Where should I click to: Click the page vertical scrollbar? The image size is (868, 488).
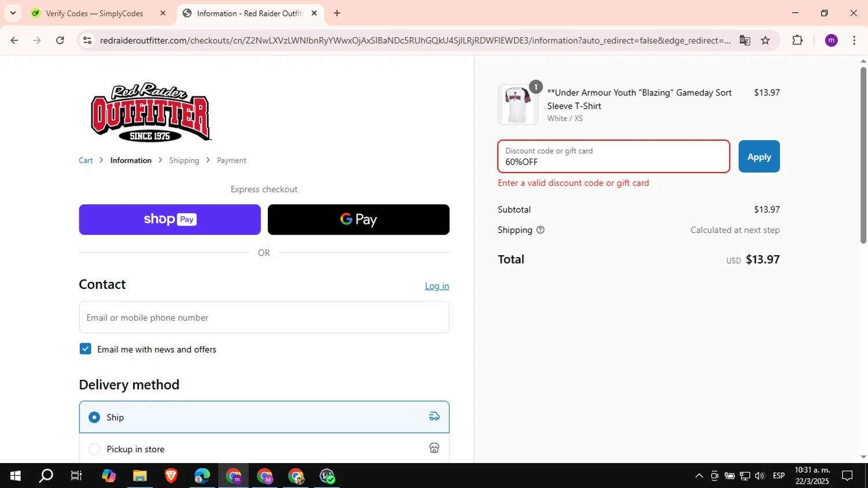coord(863,155)
